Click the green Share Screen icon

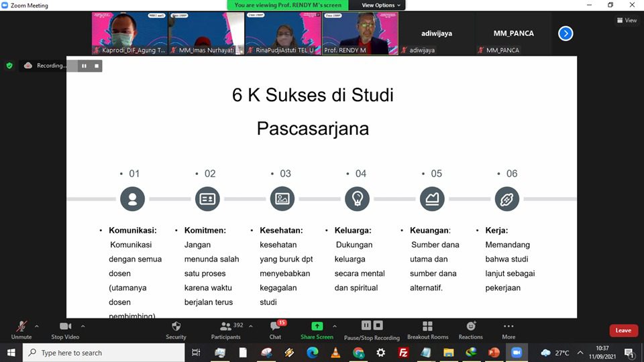point(317,326)
